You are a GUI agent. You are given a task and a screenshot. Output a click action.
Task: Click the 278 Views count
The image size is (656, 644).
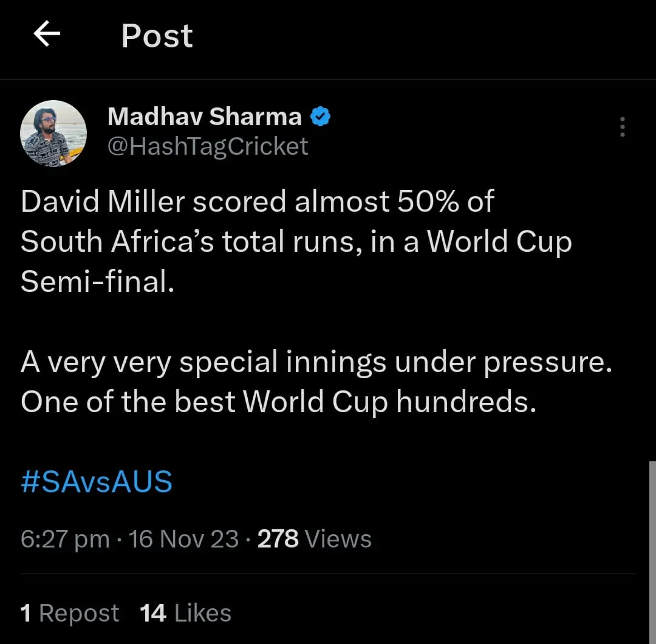point(314,538)
